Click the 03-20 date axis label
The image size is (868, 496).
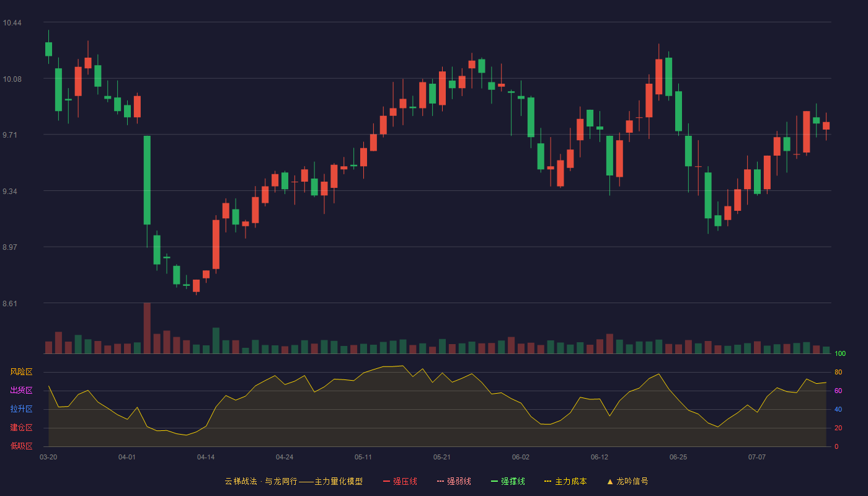click(x=48, y=457)
